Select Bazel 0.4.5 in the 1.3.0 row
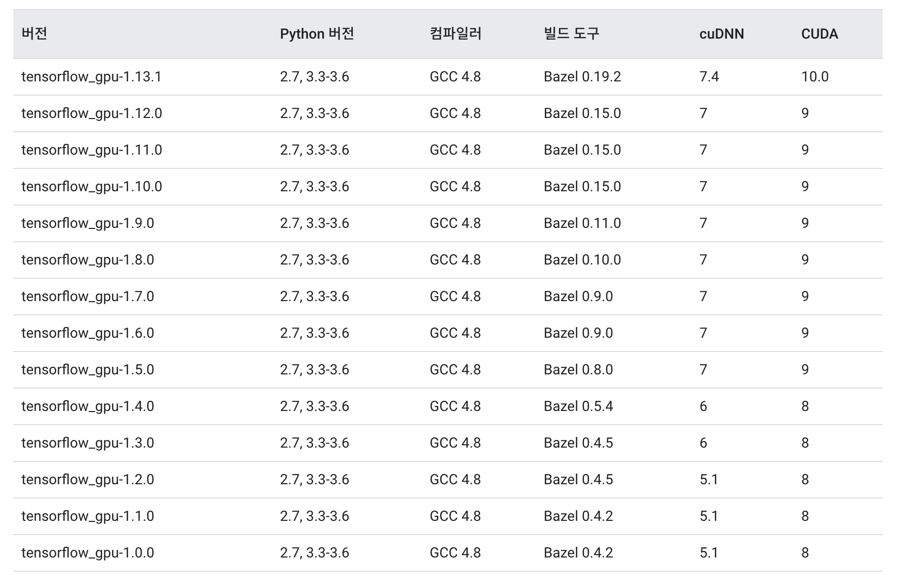Image resolution: width=900 pixels, height=588 pixels. (578, 443)
